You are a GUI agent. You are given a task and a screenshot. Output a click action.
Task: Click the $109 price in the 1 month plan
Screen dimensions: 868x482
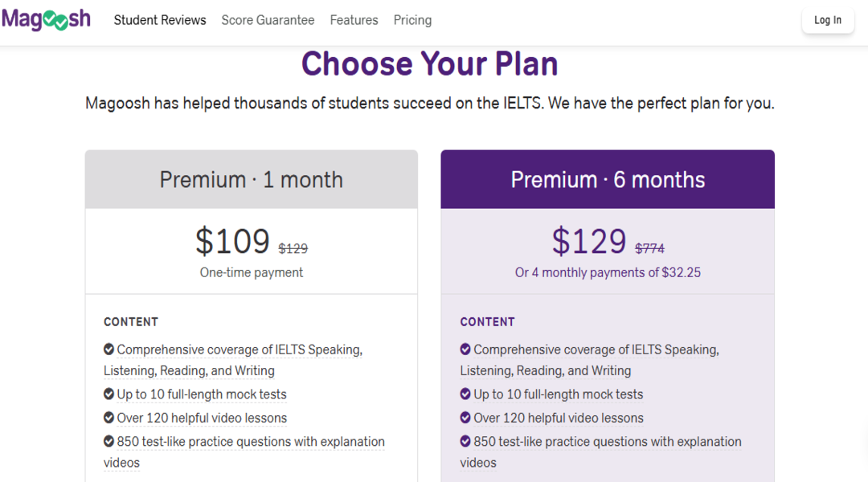(x=232, y=241)
